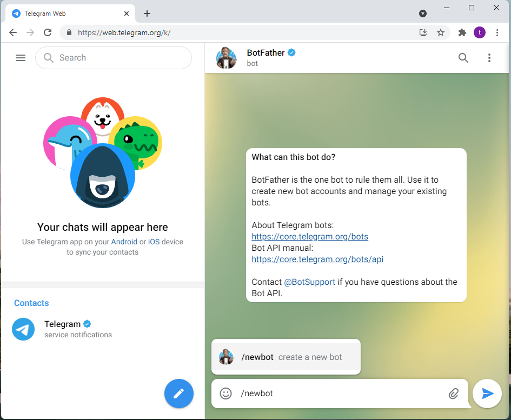This screenshot has height=420, width=511.
Task: Select the /newbot command suggestion
Action: coord(286,357)
